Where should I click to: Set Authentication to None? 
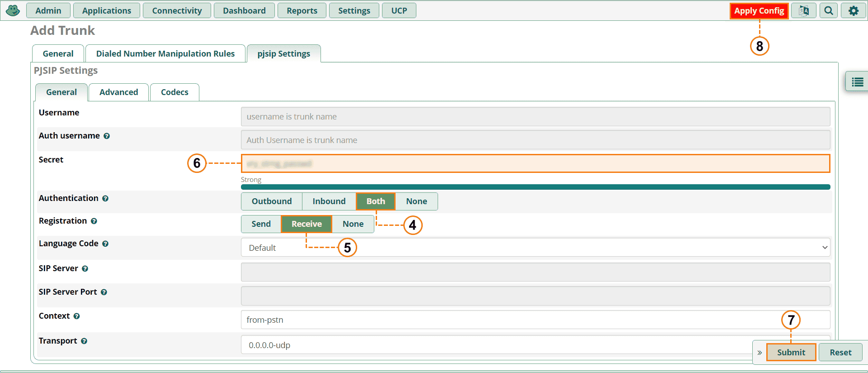pyautogui.click(x=416, y=201)
